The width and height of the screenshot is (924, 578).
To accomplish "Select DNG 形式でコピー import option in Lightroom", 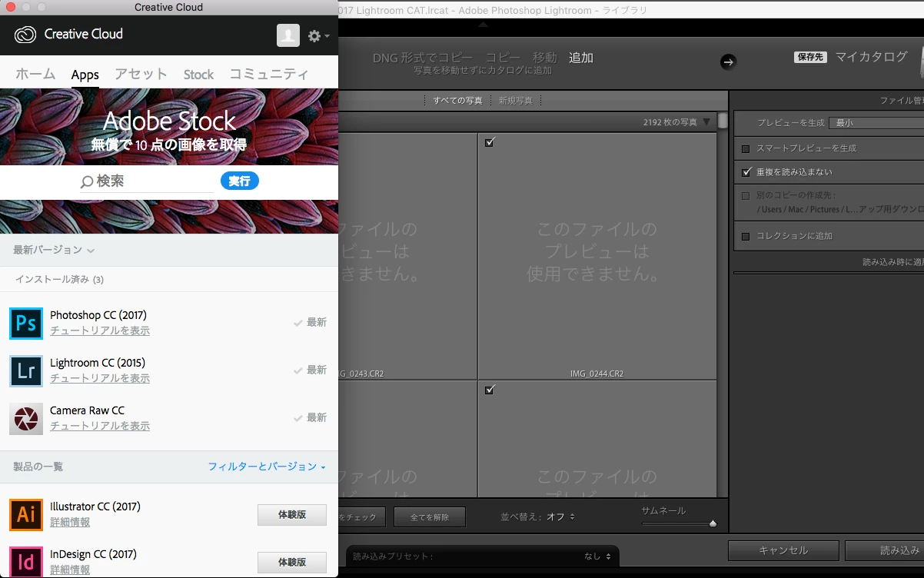I will click(424, 58).
